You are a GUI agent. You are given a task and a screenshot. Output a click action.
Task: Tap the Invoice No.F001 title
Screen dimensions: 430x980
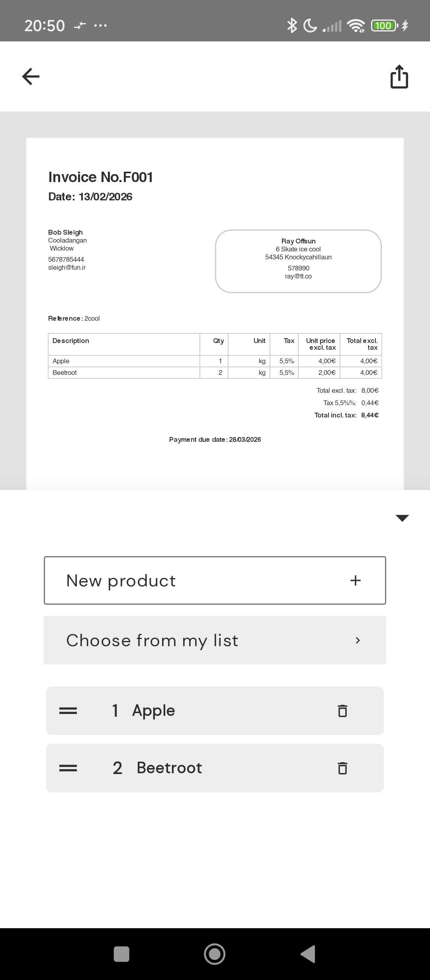pyautogui.click(x=101, y=177)
